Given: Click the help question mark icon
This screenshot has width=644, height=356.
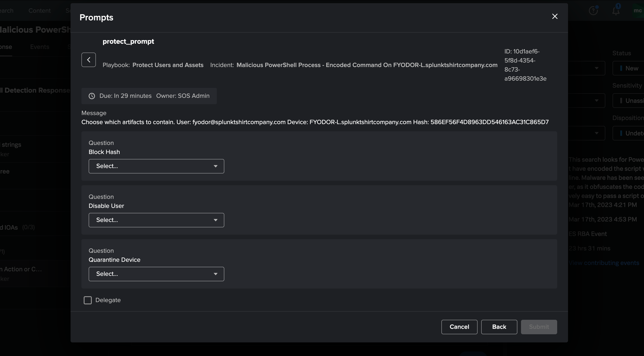Looking at the screenshot, I should (593, 9).
